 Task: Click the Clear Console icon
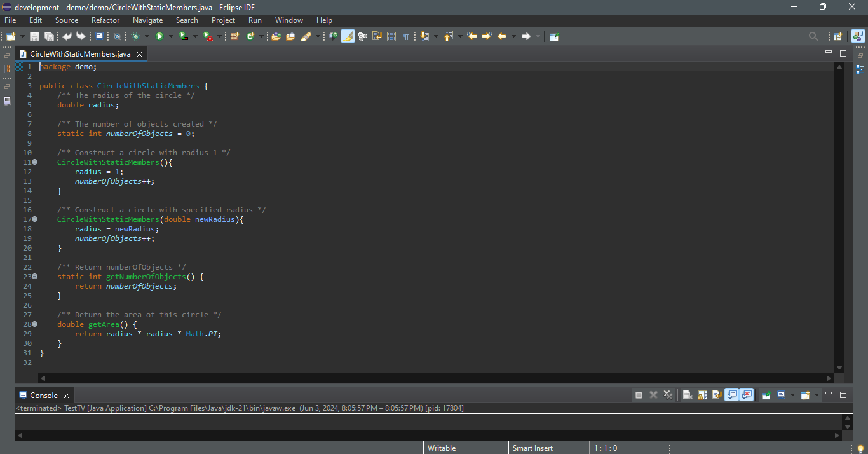(688, 395)
